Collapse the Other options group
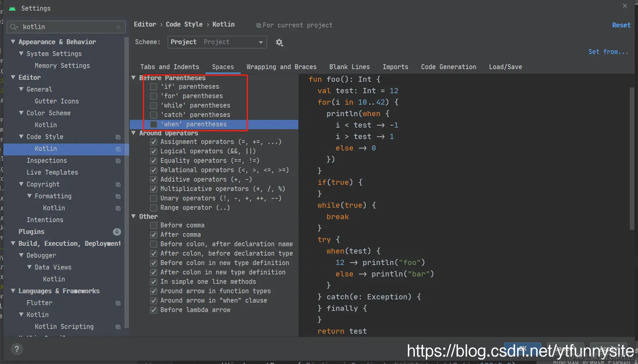 133,216
